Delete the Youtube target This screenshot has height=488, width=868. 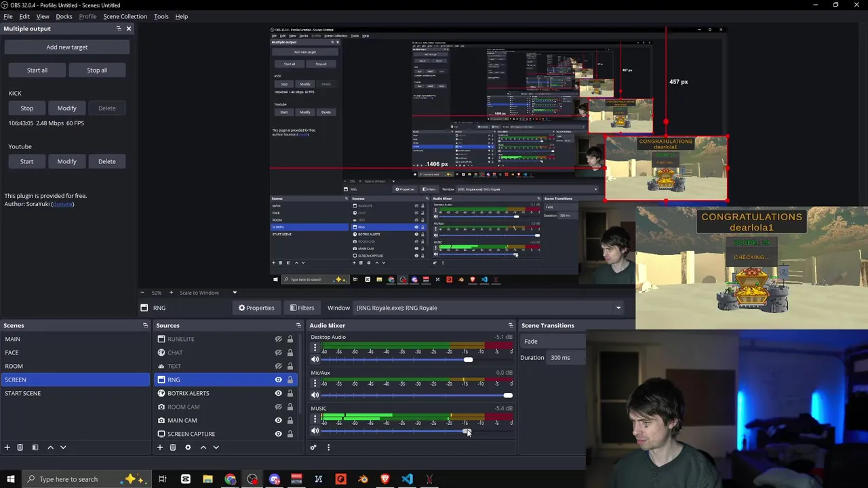107,161
